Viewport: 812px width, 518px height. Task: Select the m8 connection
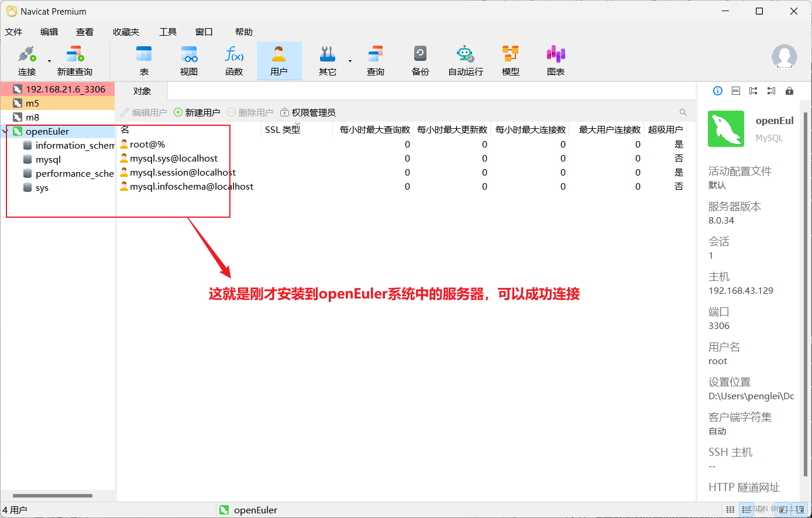pos(58,117)
